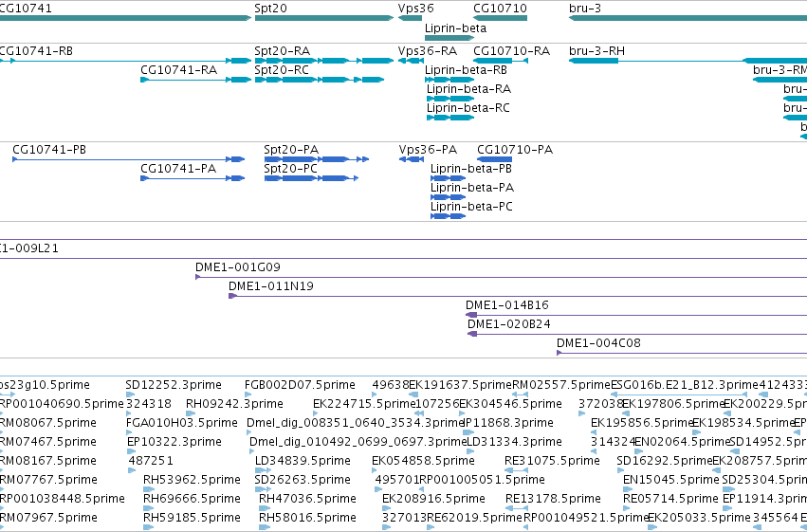Select the Liprin-beta-PB protein label
This screenshot has width=807, height=532.
(x=471, y=169)
